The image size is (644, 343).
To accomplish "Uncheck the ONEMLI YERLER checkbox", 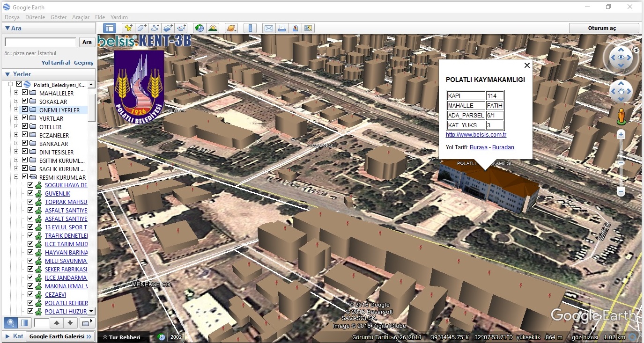I will pos(25,109).
